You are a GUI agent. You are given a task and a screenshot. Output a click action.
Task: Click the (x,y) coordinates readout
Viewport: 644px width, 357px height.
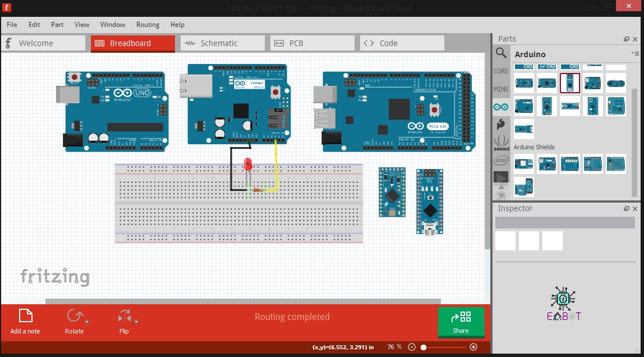click(343, 347)
